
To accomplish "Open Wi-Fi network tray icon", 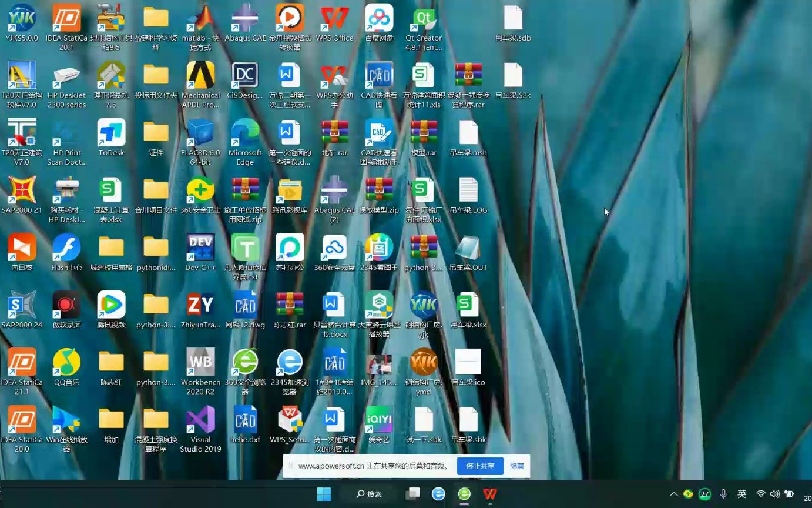I will pyautogui.click(x=761, y=494).
